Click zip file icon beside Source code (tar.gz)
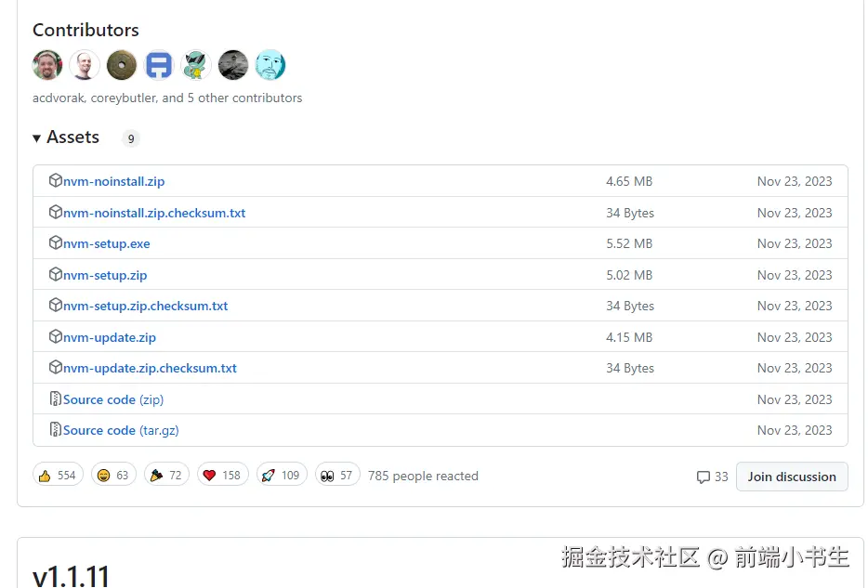Image resolution: width=868 pixels, height=588 pixels. tap(56, 429)
